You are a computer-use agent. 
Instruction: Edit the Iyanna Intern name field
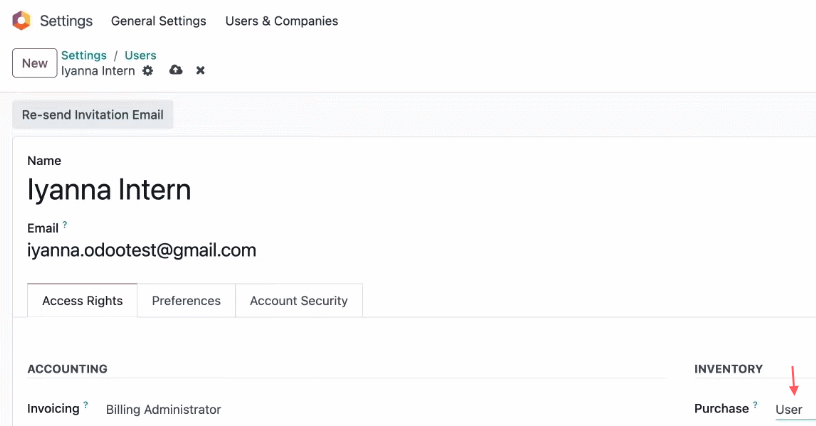pyautogui.click(x=109, y=190)
